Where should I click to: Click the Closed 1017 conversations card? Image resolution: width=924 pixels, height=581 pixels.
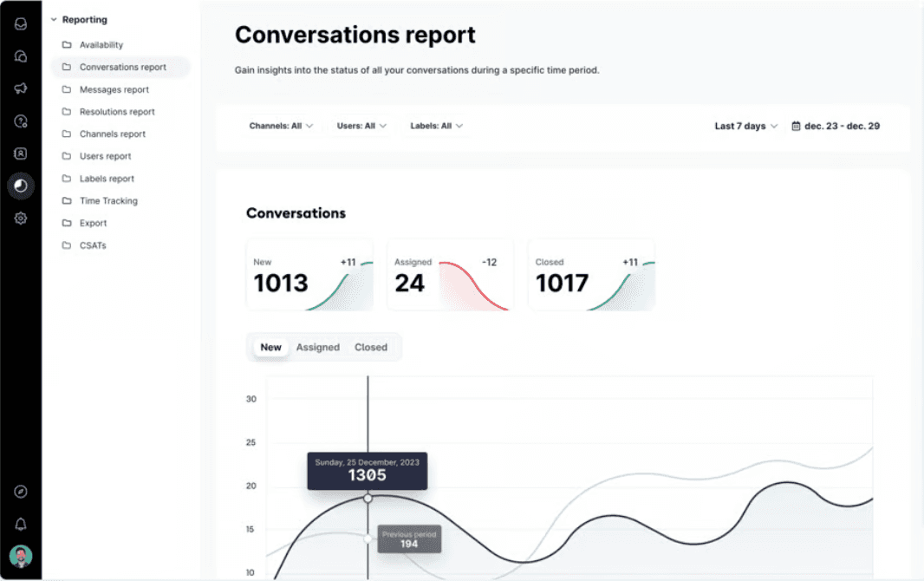coord(590,275)
